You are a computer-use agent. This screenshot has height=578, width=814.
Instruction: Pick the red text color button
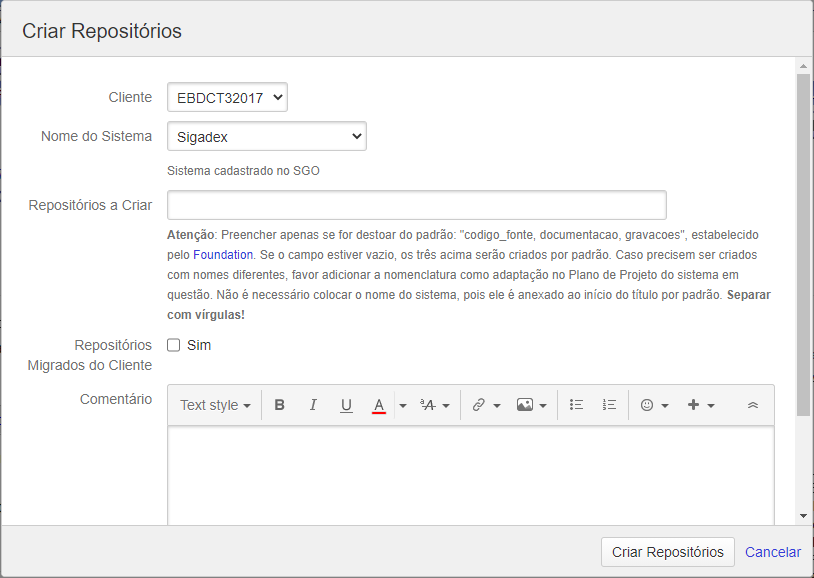point(379,405)
